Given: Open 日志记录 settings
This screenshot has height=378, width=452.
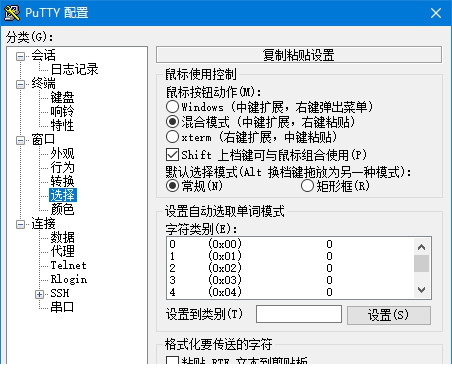Looking at the screenshot, I should 74,69.
